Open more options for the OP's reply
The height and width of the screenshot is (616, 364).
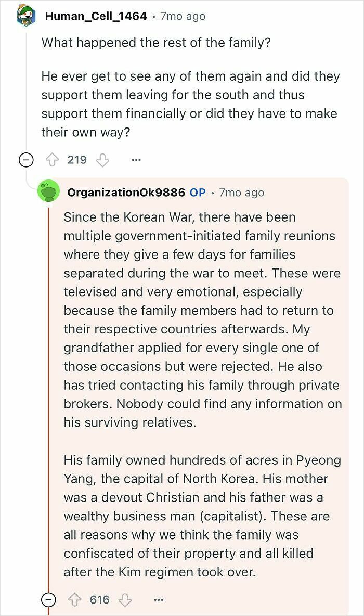[x=158, y=599]
